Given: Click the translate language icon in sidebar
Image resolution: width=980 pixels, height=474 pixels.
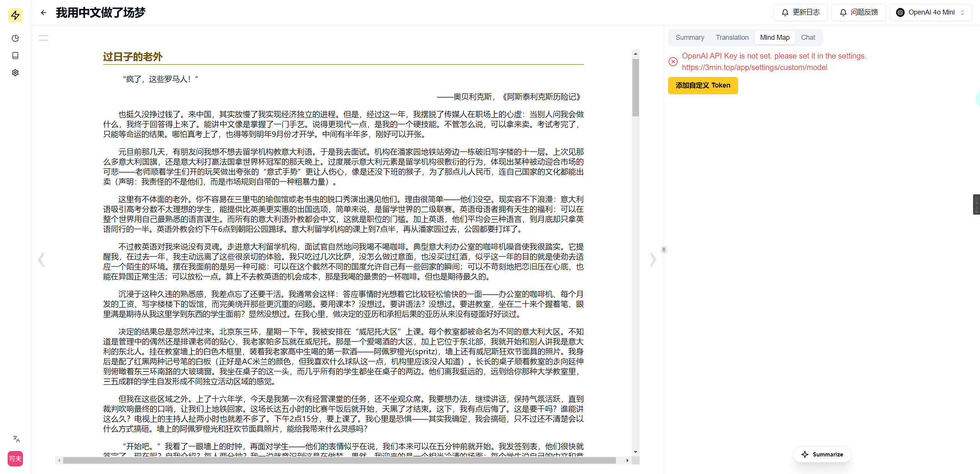Looking at the screenshot, I should click(16, 438).
